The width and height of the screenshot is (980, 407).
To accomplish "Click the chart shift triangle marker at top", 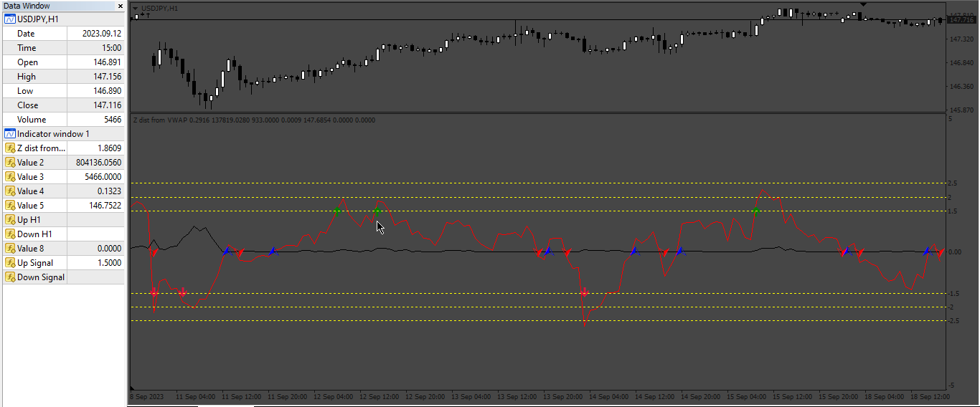I will click(864, 4).
